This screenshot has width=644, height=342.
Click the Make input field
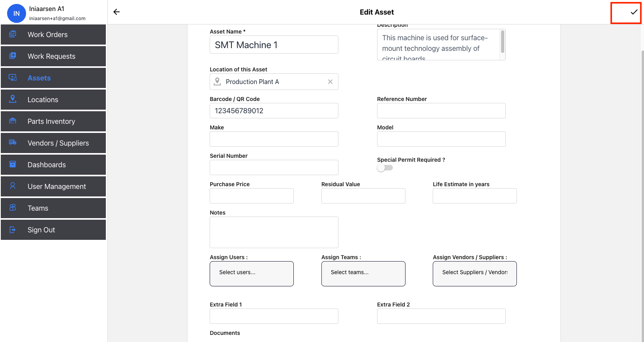click(x=274, y=139)
